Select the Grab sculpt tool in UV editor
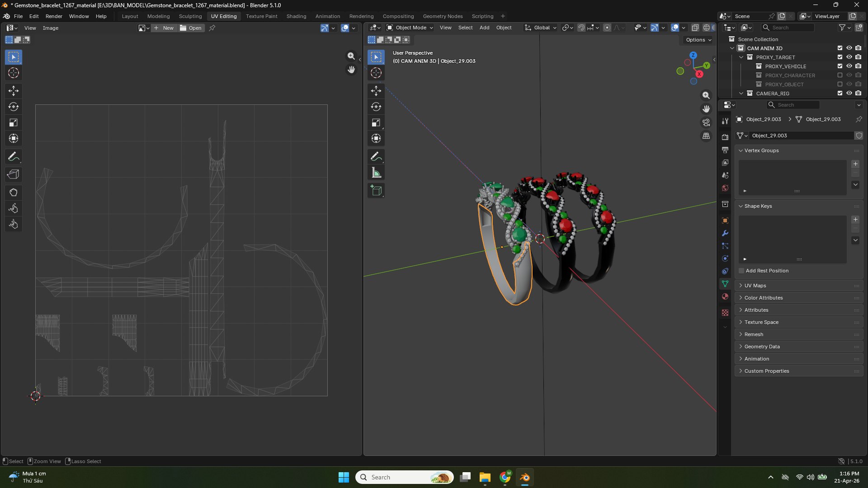 (x=14, y=192)
